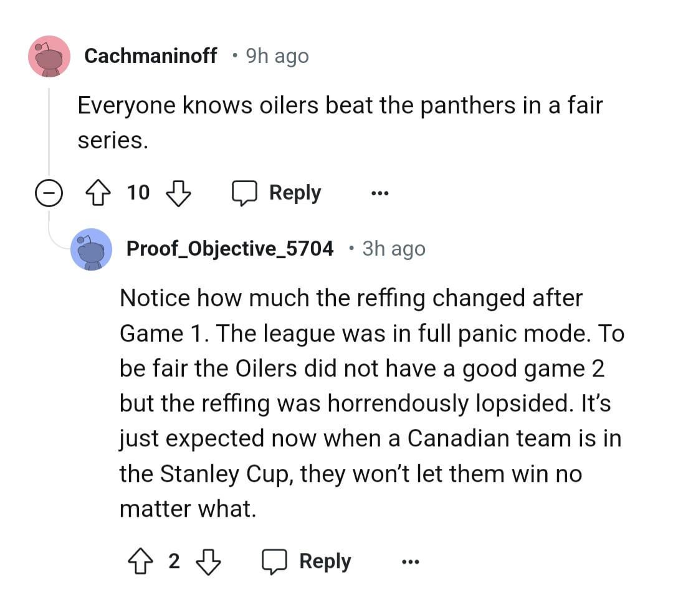
Task: Click the vertical thread line under Cachmaninoff
Action: [49, 131]
